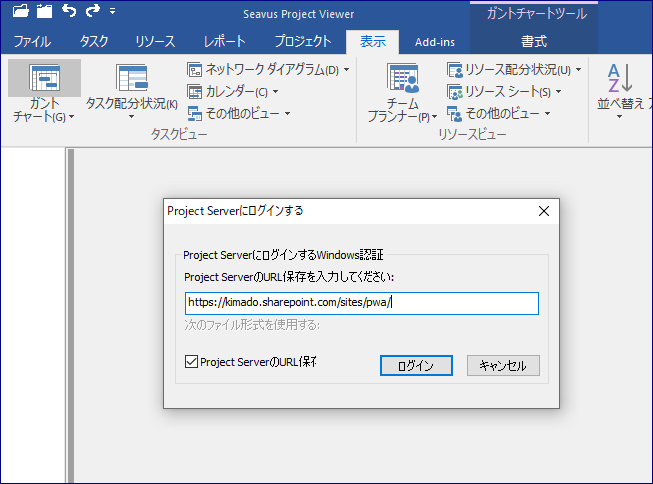Viewport: 653px width, 484px height.
Task: Expand その他のビュー dropdown in タスクビュー group
Action: coord(287,113)
